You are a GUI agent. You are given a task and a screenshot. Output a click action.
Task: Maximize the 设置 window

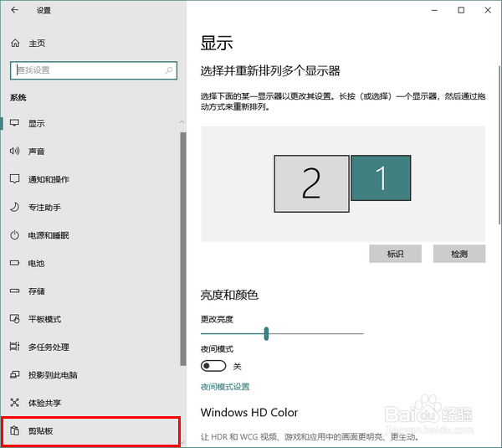[461, 10]
